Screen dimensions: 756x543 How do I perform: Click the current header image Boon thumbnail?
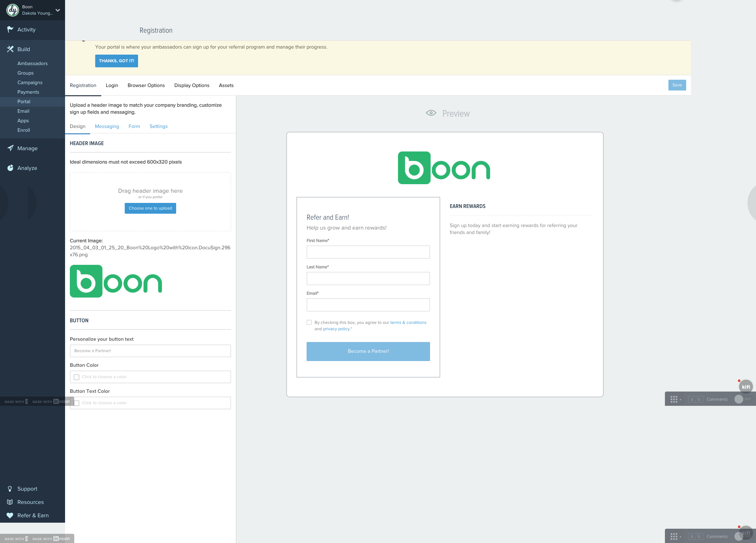point(116,281)
